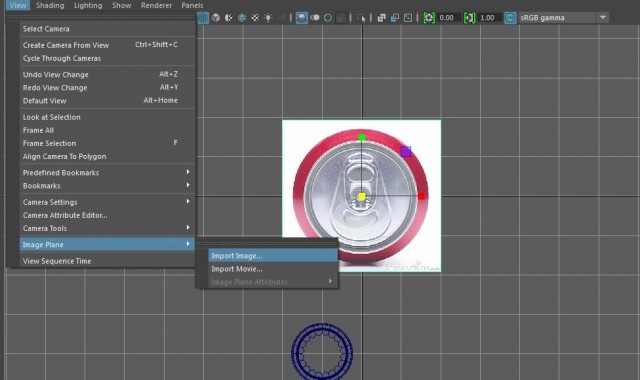The height and width of the screenshot is (380, 640).
Task: Toggle X-Ray Active Components icon
Action: 395,18
